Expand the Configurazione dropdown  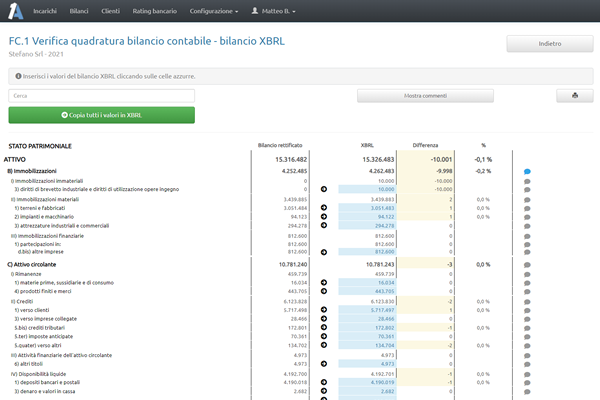pyautogui.click(x=214, y=11)
